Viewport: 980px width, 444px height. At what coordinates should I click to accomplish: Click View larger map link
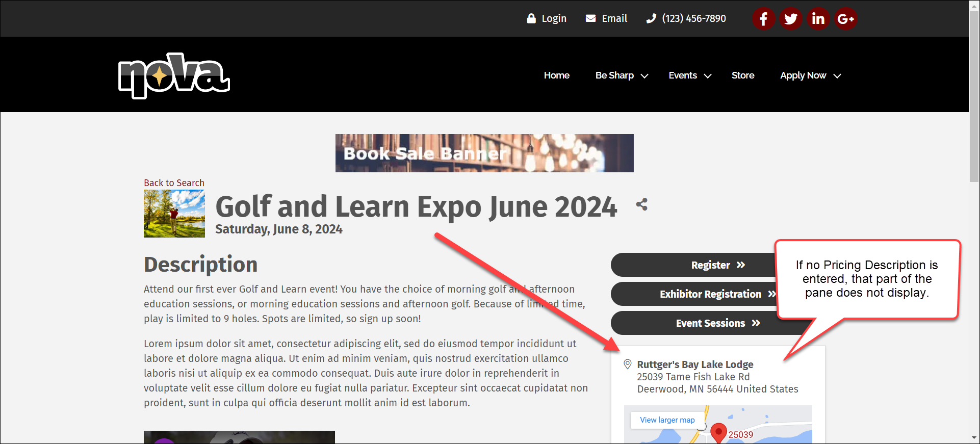667,420
